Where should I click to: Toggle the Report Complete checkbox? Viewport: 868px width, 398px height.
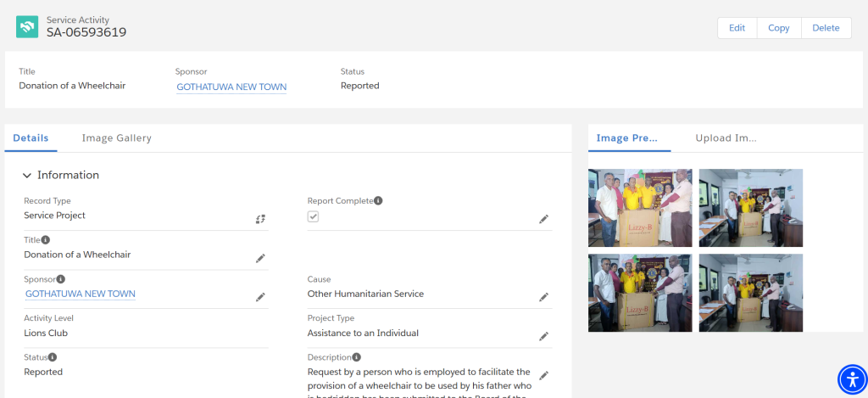pos(314,216)
